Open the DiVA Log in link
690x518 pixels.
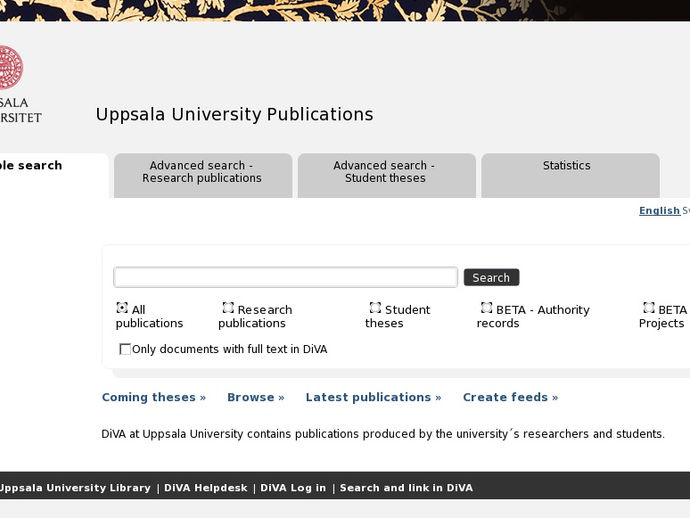click(293, 488)
